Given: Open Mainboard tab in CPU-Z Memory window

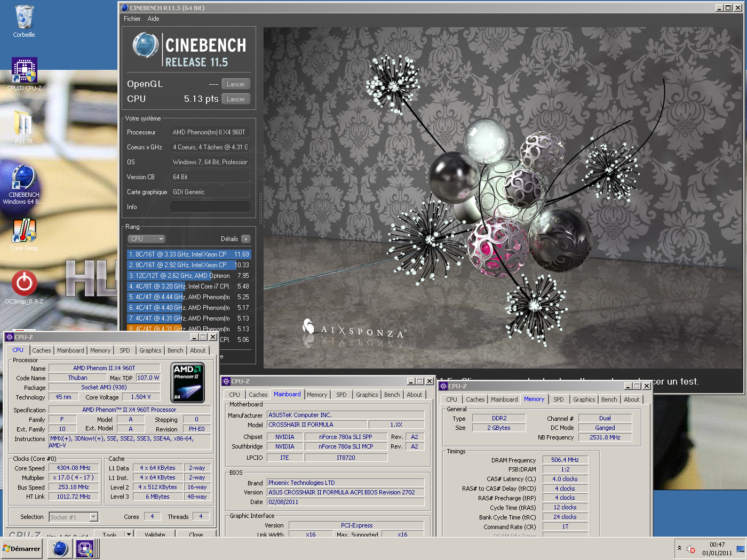Looking at the screenshot, I should tap(504, 399).
